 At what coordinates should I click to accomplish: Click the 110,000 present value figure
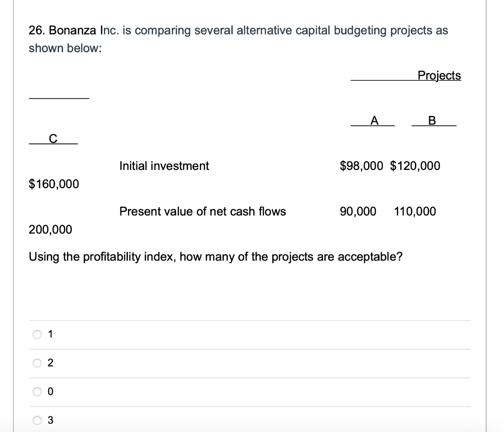[x=415, y=211]
